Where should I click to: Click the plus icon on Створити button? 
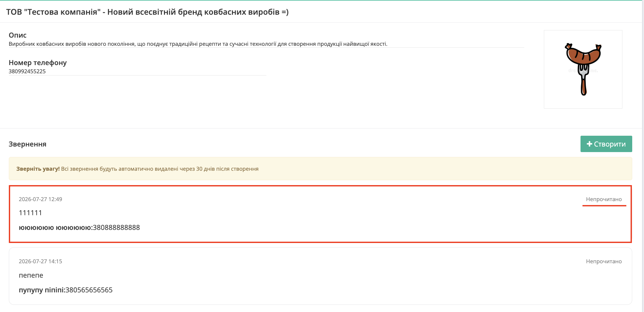tap(589, 144)
